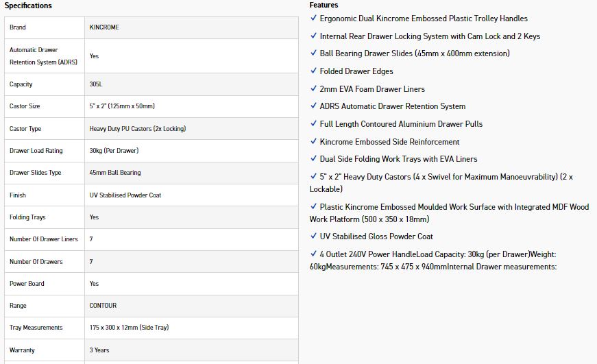Click the Warranty row label
The height and width of the screenshot is (364, 597).
tap(22, 350)
